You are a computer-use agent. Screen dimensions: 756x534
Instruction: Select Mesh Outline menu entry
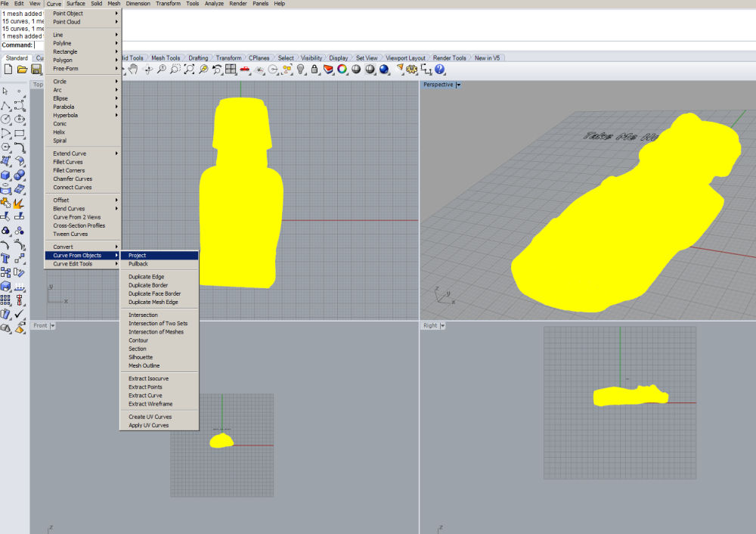pos(144,366)
